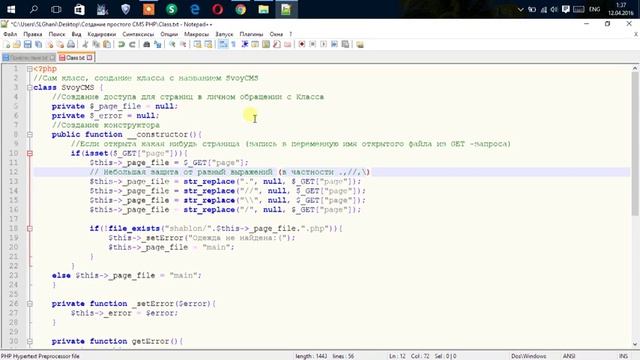Screen dimensions: 640x360
Task: Click the Save All toolbar icon
Action: pyautogui.click(x=38, y=44)
